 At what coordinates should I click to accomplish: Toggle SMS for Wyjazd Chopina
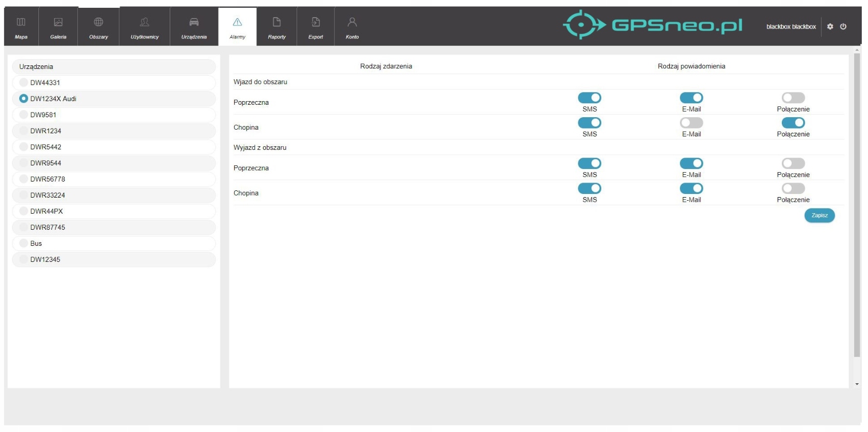click(x=590, y=188)
